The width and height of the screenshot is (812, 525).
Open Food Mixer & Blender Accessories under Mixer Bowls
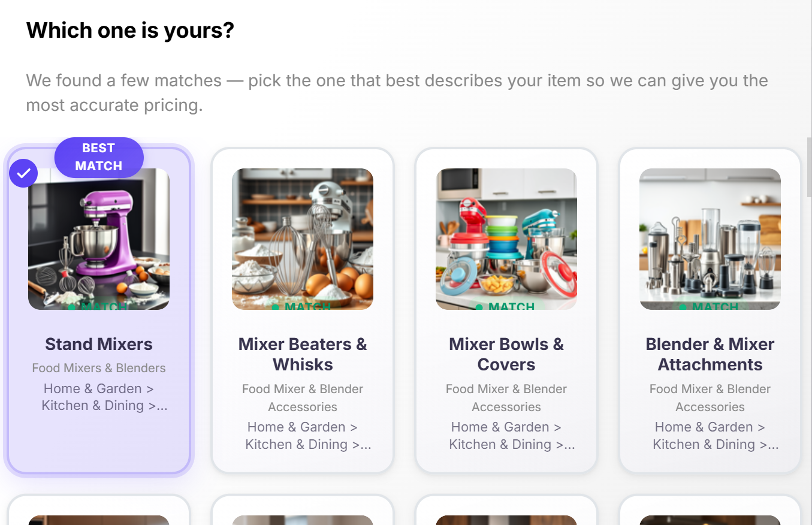click(x=506, y=397)
